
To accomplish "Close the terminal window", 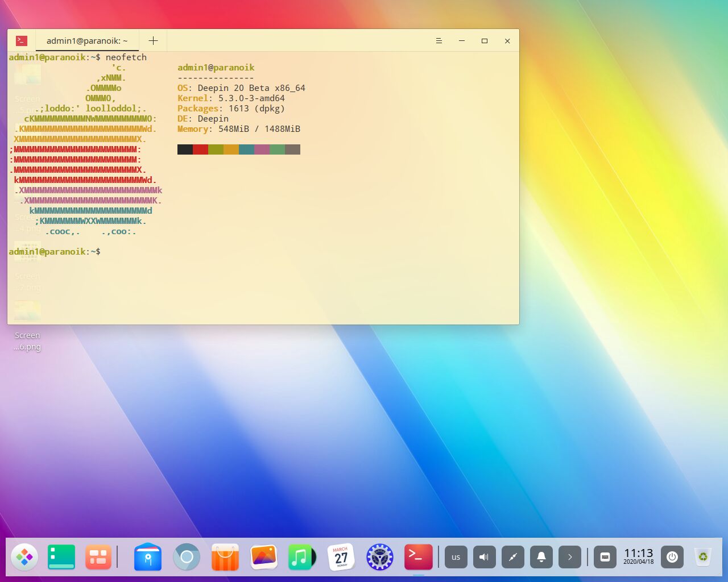I will tap(507, 41).
